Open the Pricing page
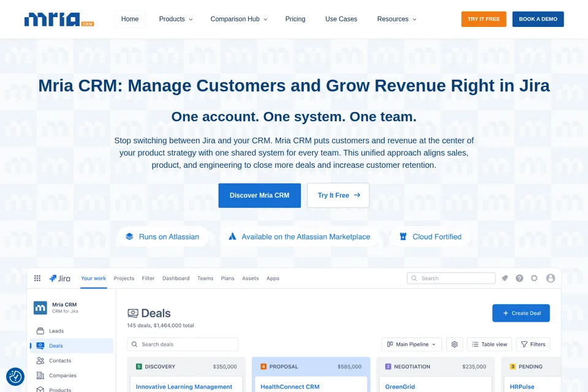Viewport: 588px width, 392px height. (295, 19)
